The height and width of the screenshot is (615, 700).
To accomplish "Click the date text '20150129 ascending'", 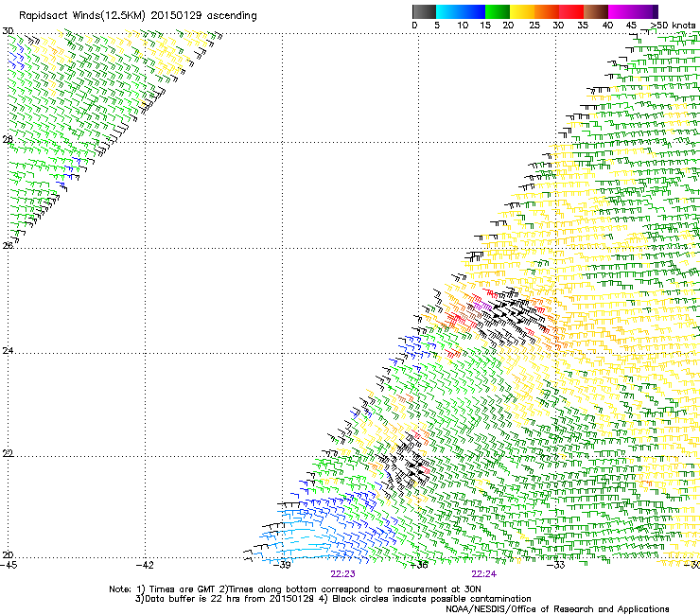I will [203, 16].
